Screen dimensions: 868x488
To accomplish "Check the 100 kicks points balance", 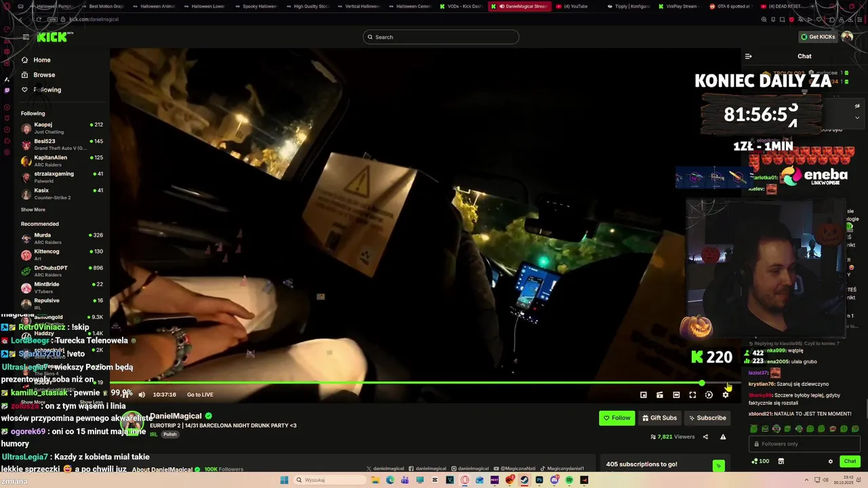I will pos(760,462).
